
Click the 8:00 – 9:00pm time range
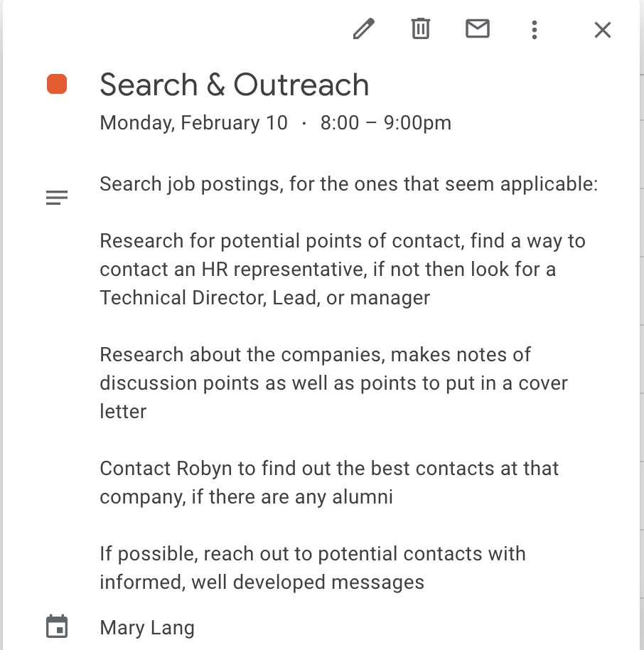point(386,123)
